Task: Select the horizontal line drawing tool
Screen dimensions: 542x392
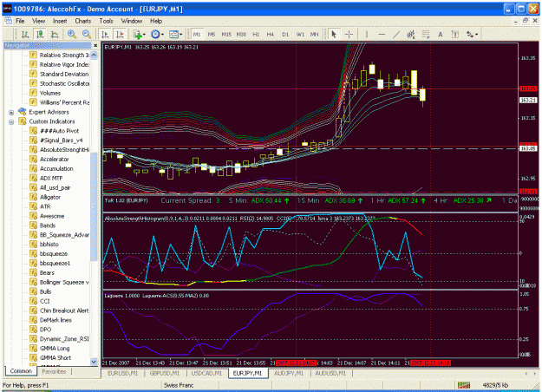Action: click(382, 34)
